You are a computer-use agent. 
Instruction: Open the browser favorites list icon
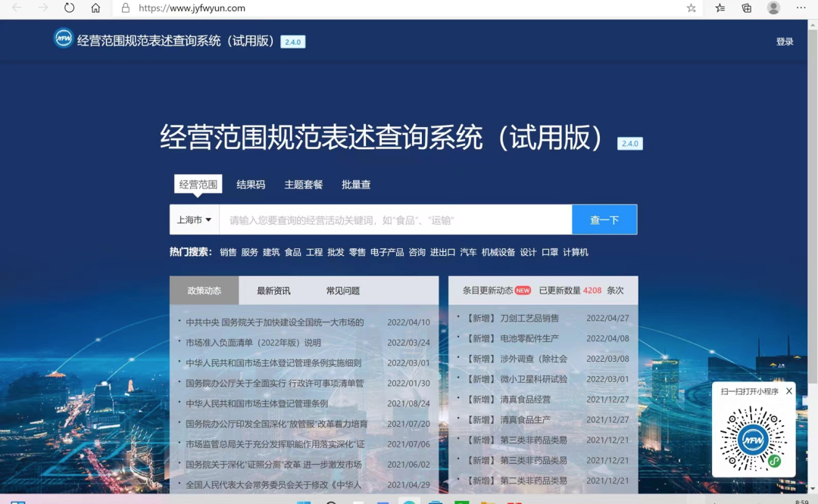click(x=720, y=8)
